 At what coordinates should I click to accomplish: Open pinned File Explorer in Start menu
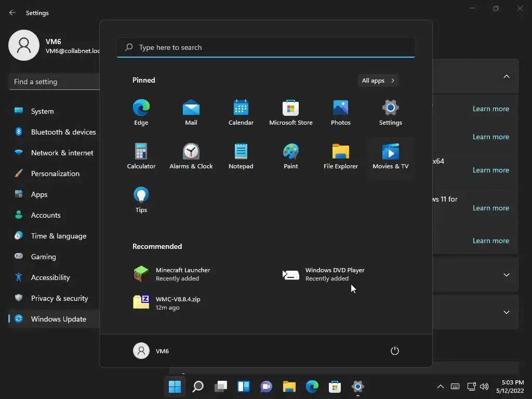[341, 156]
